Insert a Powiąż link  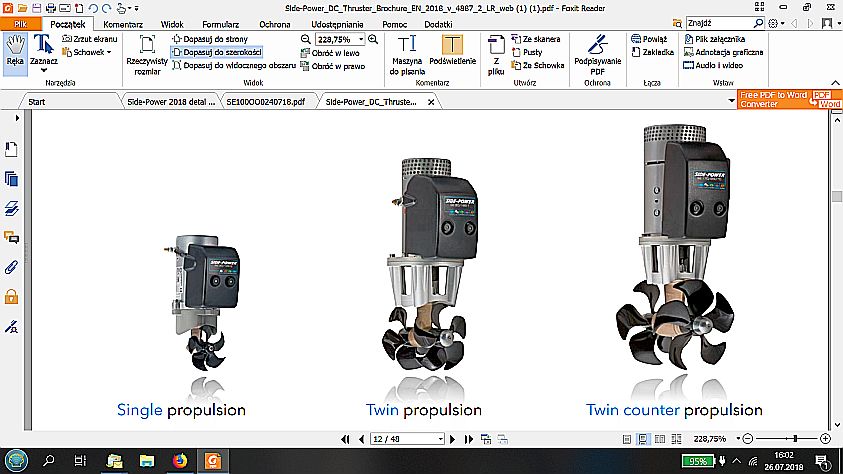(x=649, y=39)
